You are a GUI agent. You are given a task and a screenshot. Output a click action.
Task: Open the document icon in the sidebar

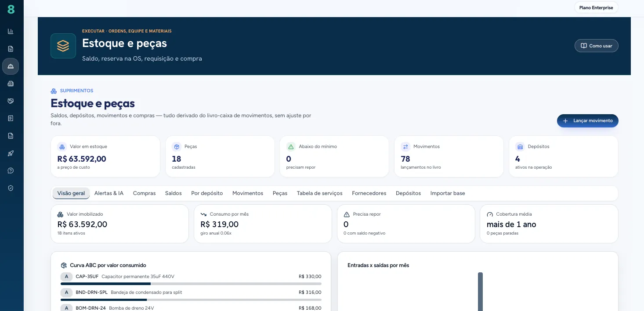pyautogui.click(x=11, y=49)
